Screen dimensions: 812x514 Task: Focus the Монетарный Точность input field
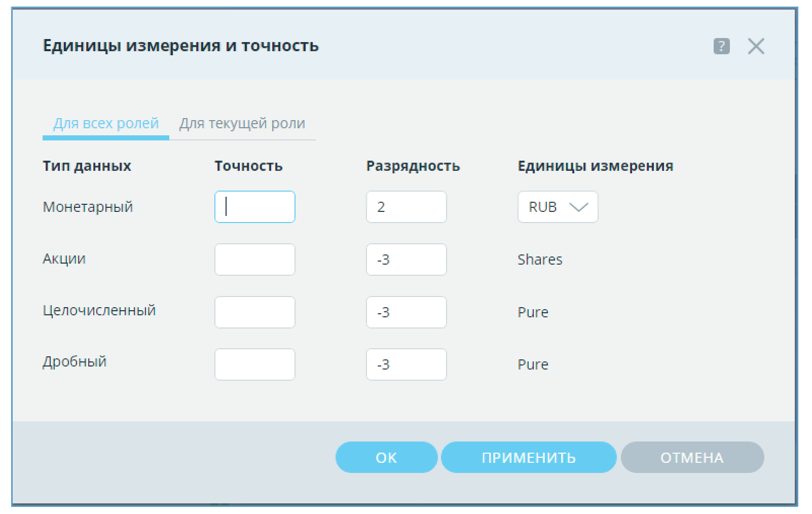click(255, 207)
